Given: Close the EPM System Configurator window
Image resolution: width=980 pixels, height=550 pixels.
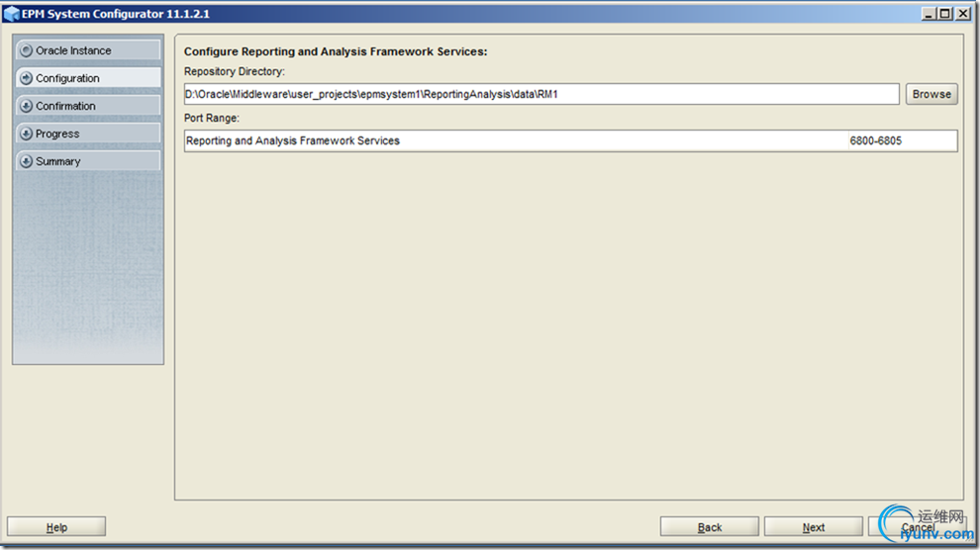Looking at the screenshot, I should [963, 14].
